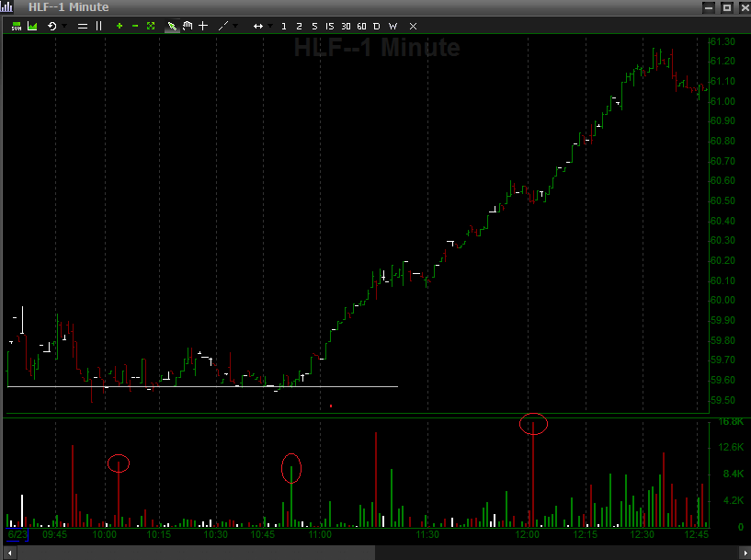Viewport: 751px width, 560px height.
Task: Switch to the 2 minute timeframe
Action: 299,27
